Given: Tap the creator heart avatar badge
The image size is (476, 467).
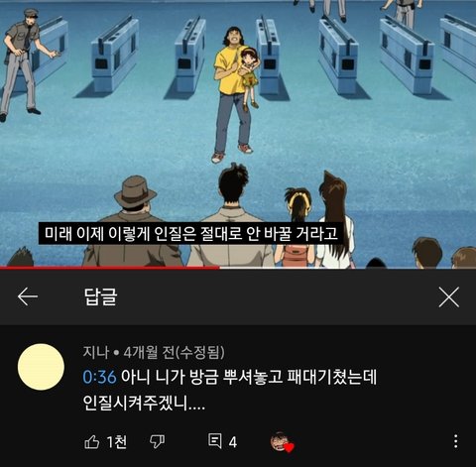Looking at the screenshot, I should pos(282,442).
